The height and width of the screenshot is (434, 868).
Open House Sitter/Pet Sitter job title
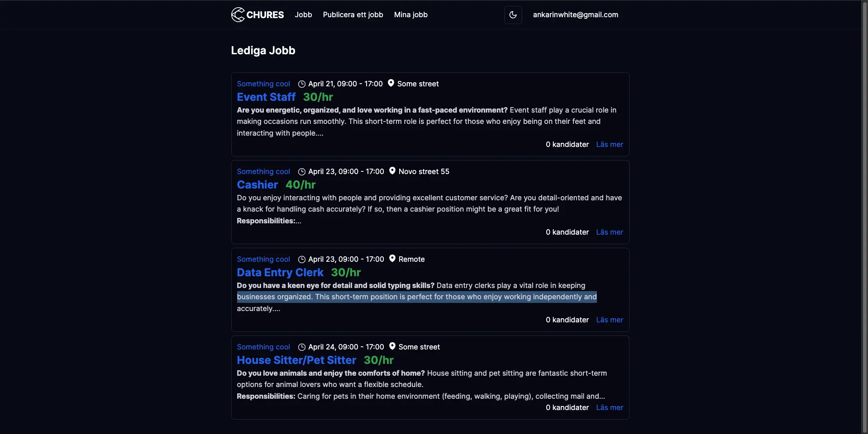click(296, 360)
